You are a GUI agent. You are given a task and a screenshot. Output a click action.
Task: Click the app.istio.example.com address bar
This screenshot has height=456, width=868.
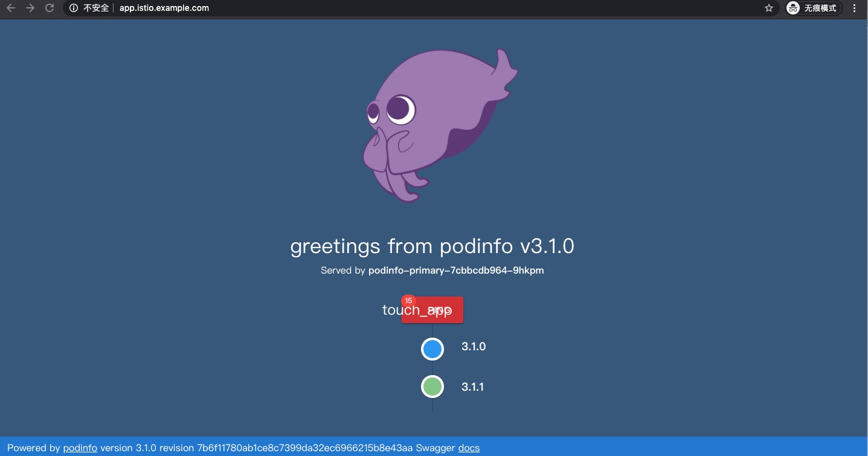(421, 8)
